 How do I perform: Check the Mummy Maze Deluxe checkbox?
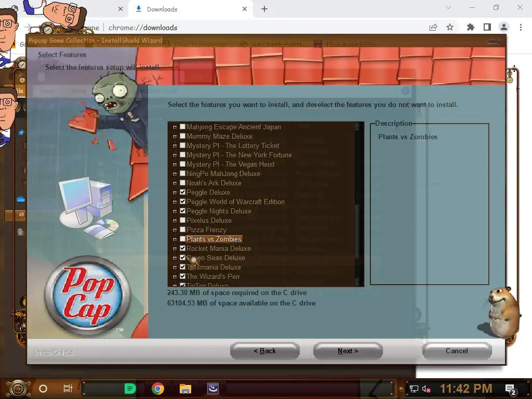tap(182, 136)
